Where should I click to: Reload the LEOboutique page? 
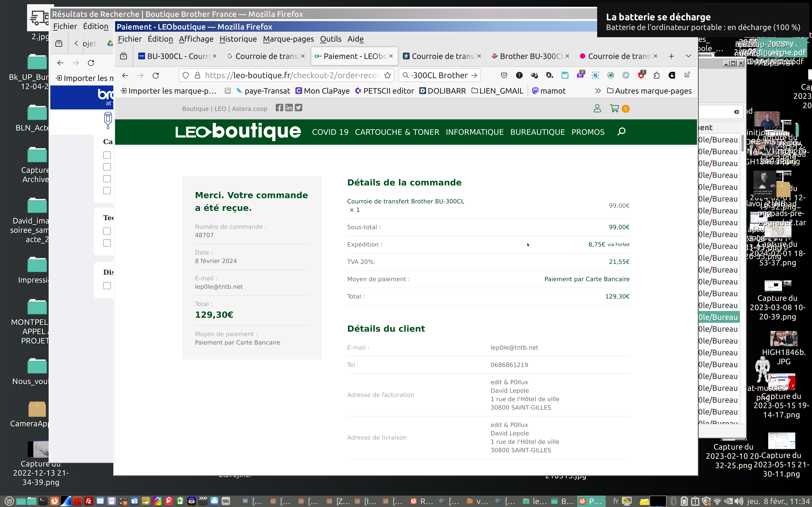click(x=156, y=75)
